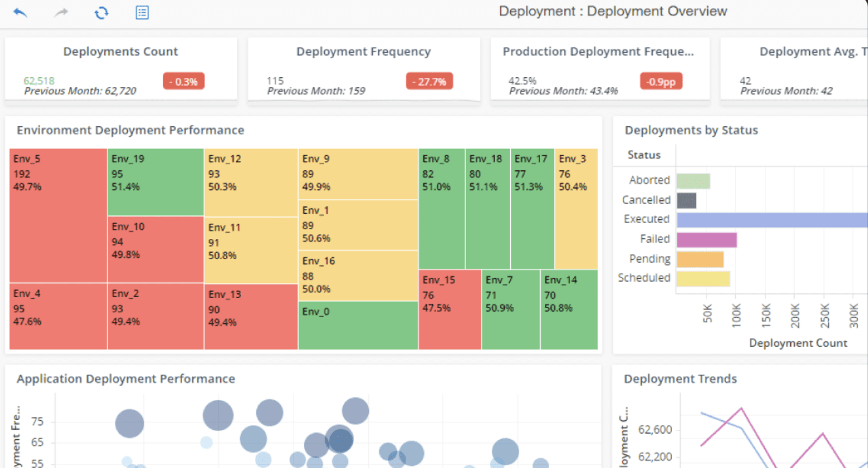
Task: Select the Env_18 treemap tile
Action: tap(488, 209)
